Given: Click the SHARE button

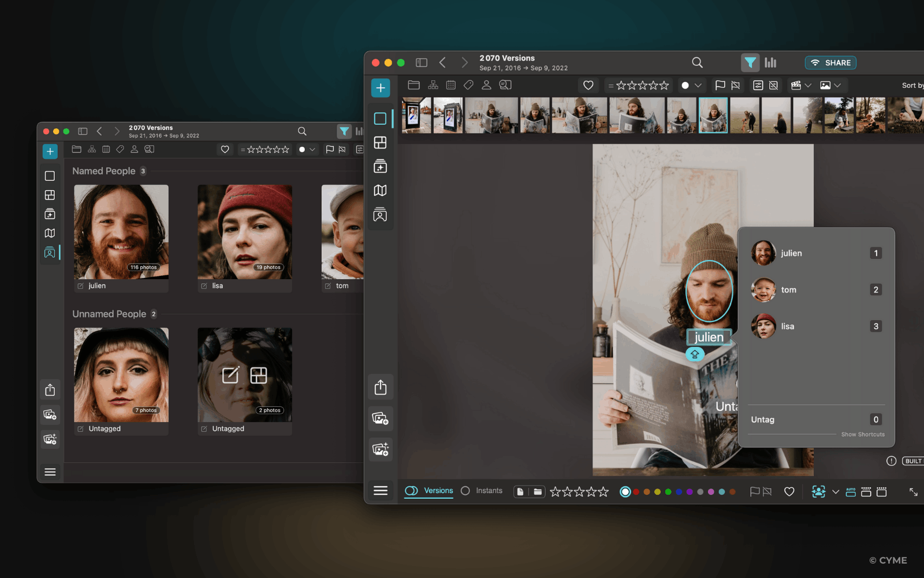Looking at the screenshot, I should [x=830, y=62].
